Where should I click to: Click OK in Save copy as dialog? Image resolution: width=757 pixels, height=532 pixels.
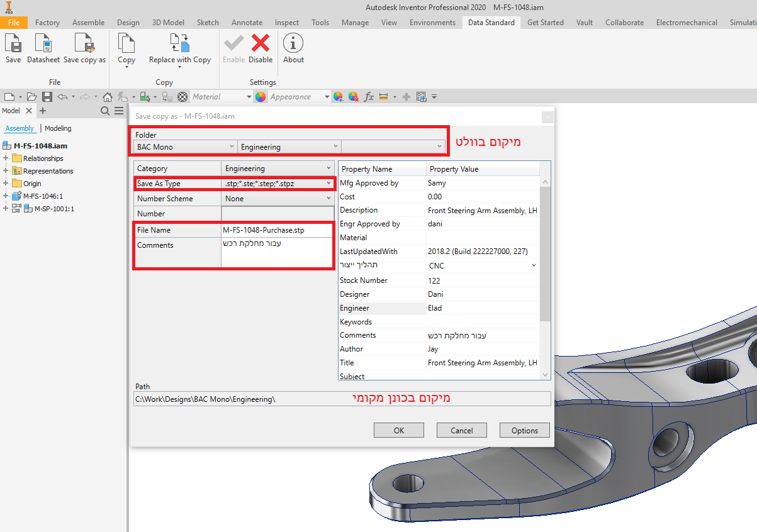coord(399,431)
